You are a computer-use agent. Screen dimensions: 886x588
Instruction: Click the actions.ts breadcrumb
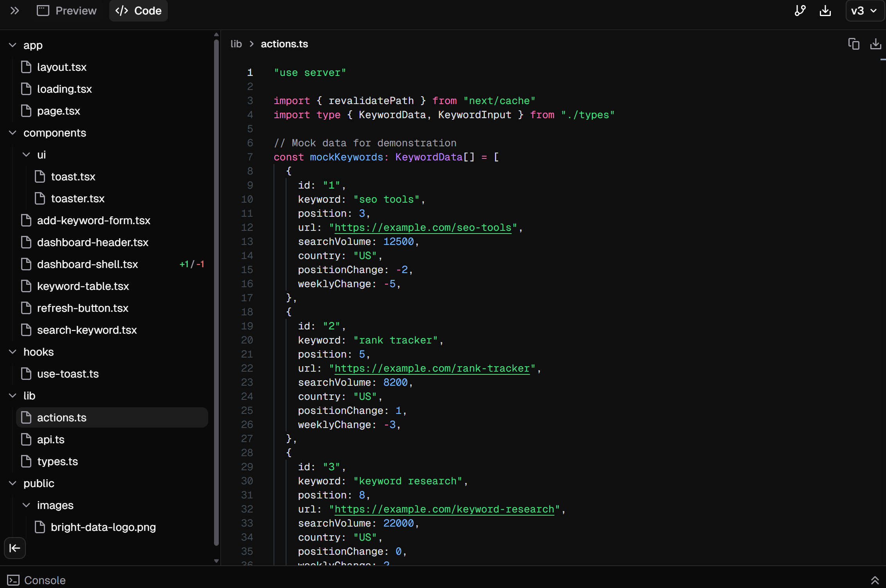284,44
